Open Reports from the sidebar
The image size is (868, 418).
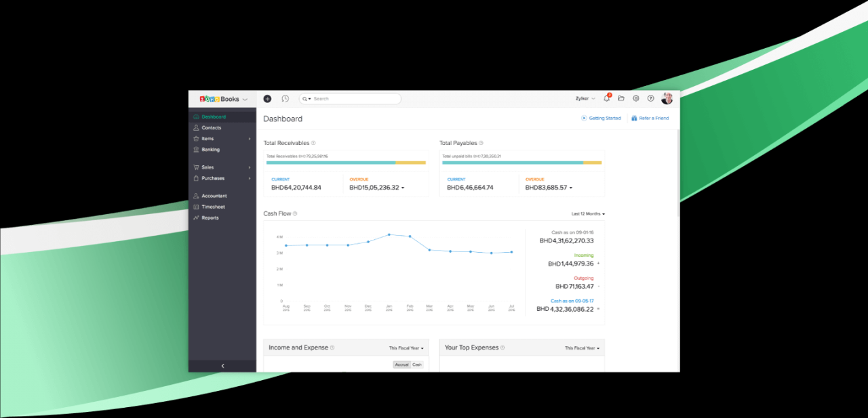pos(210,217)
